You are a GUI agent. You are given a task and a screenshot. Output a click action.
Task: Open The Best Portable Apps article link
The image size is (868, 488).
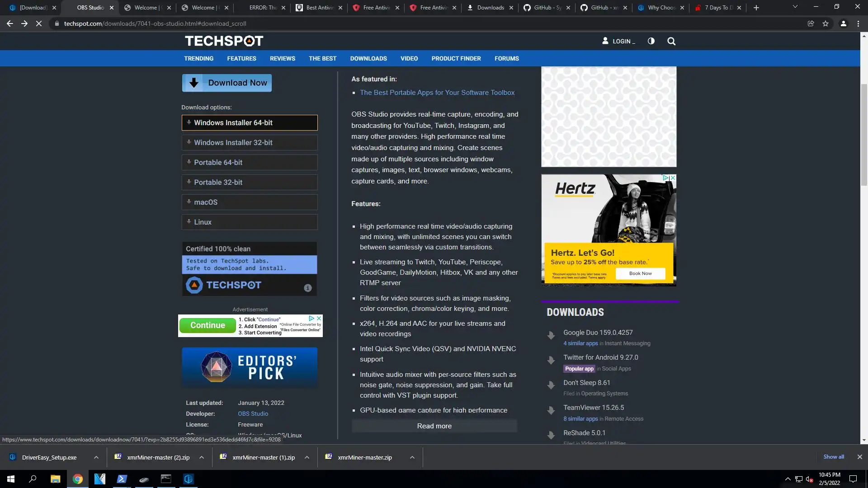pos(437,93)
